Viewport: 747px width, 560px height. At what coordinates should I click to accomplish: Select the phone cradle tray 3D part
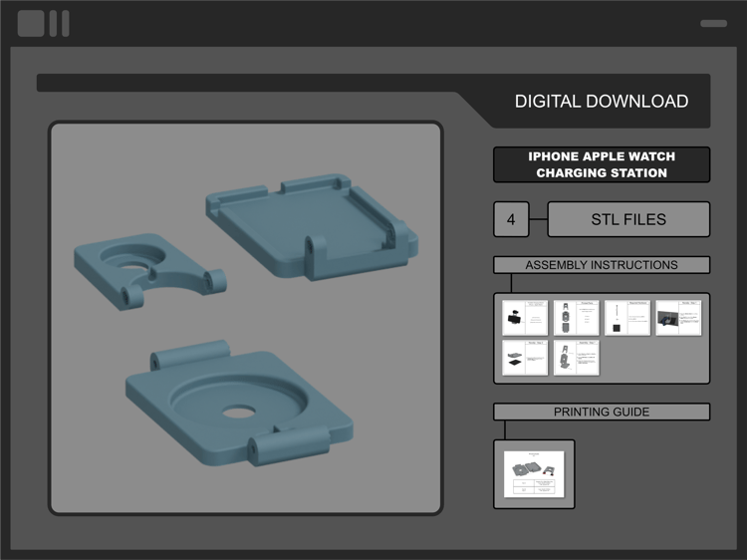tap(312, 226)
